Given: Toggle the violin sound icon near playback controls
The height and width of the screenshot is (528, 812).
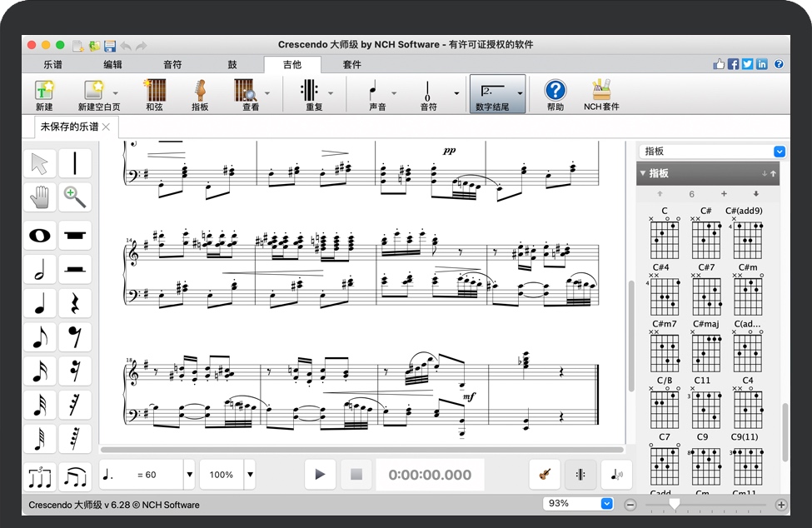Looking at the screenshot, I should coord(545,473).
